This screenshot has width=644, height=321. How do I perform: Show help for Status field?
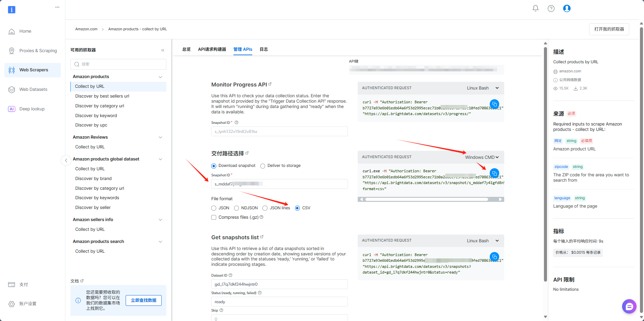click(x=260, y=293)
